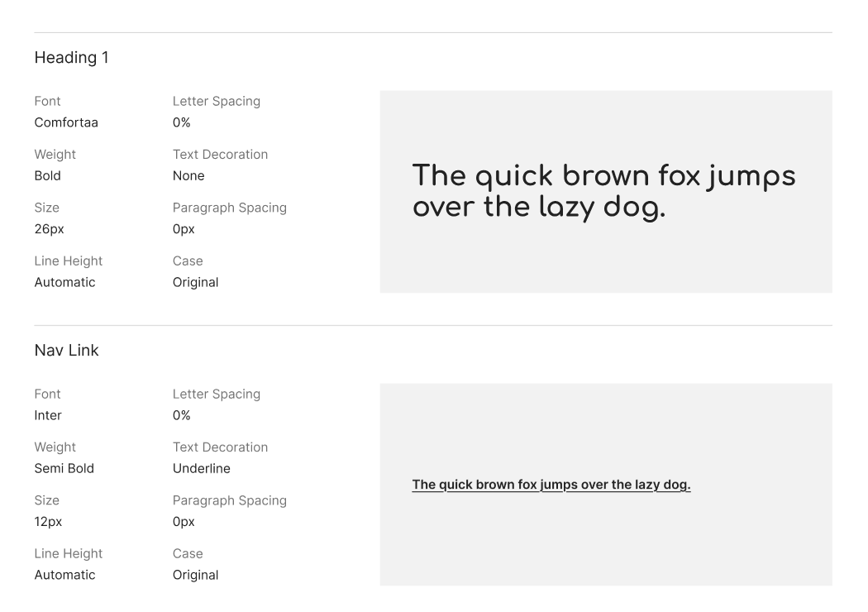Click the large Comfortaa heading preview text
Screen dimensions: 868x612
tap(603, 191)
